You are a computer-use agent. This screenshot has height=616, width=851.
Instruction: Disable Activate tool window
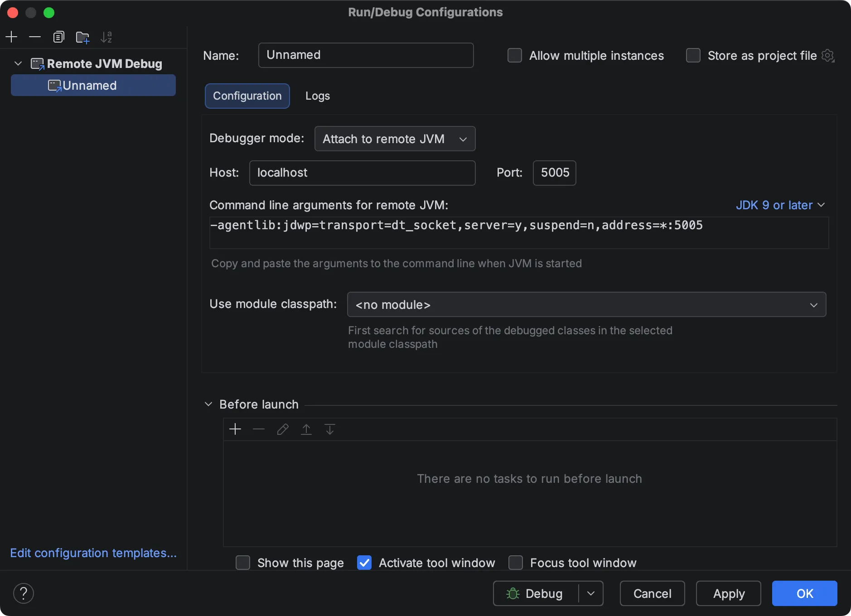point(364,563)
